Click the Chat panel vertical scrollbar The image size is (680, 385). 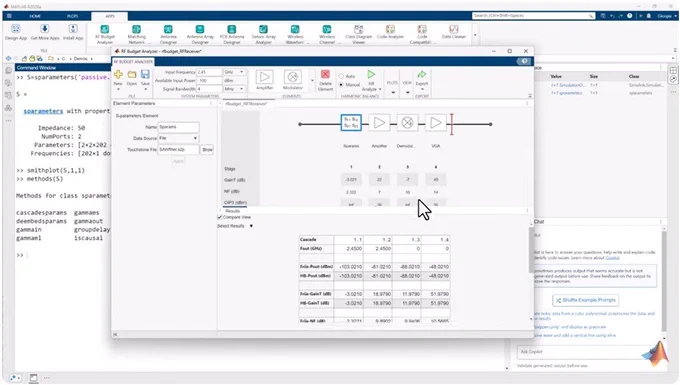(664, 282)
